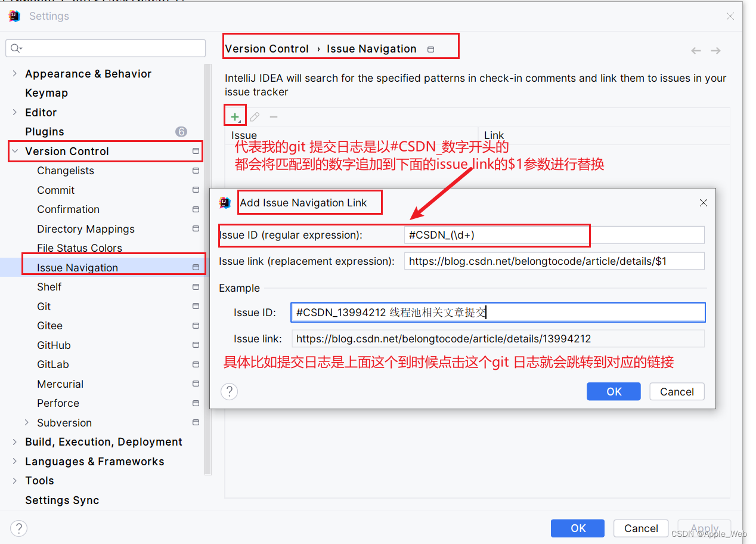756x544 pixels.
Task: Click project-level icon beside Issue Navigation breadcrumb
Action: pos(431,50)
